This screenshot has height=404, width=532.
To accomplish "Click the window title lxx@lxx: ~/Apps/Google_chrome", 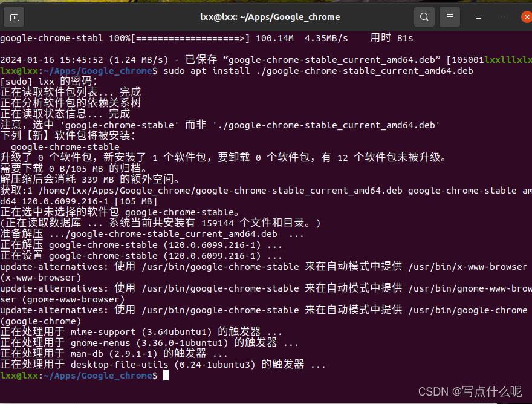I will tap(270, 17).
